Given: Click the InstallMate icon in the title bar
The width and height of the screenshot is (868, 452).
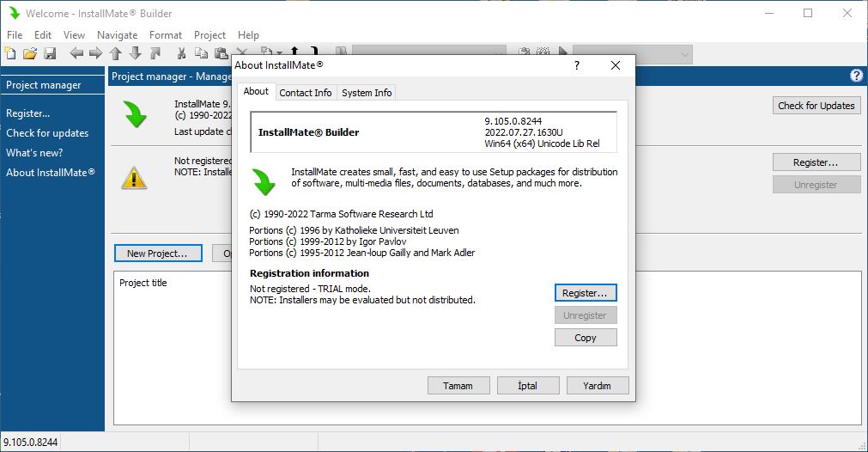Looking at the screenshot, I should pos(15,13).
